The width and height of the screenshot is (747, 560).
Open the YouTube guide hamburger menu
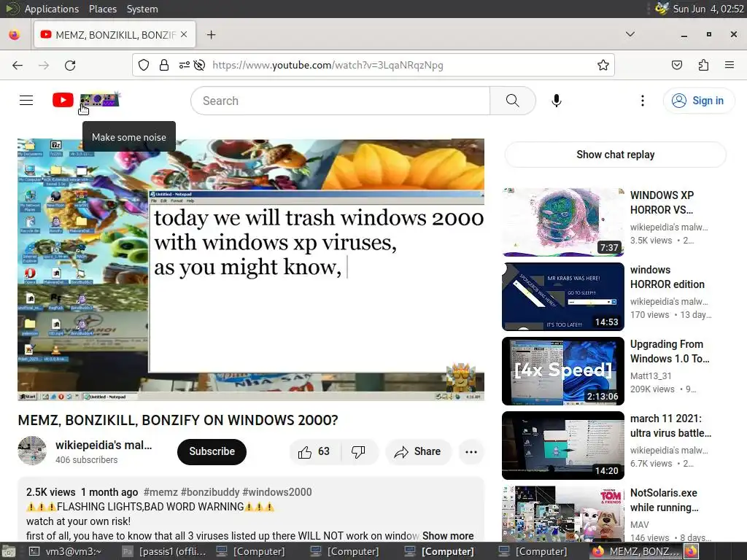pyautogui.click(x=26, y=101)
